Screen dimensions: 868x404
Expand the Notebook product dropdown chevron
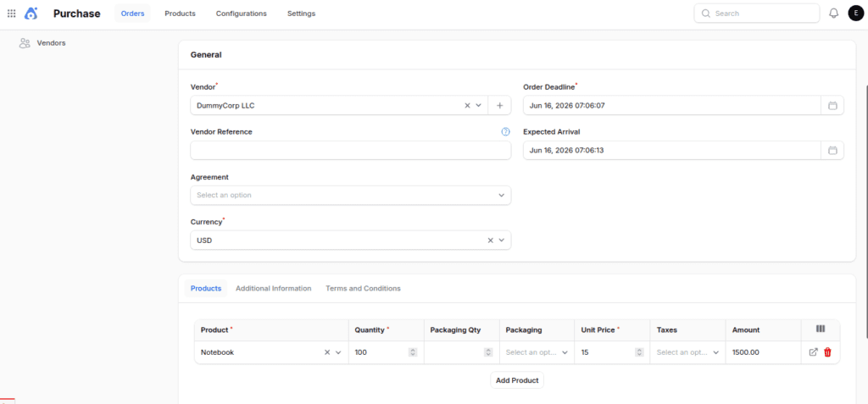338,352
